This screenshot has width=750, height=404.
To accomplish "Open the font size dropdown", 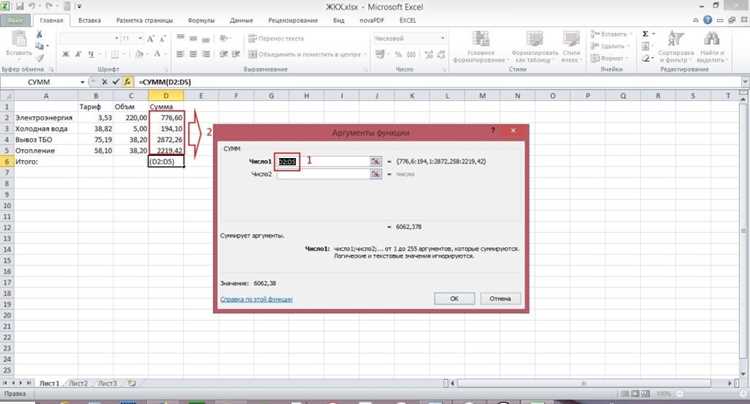I will click(x=140, y=38).
